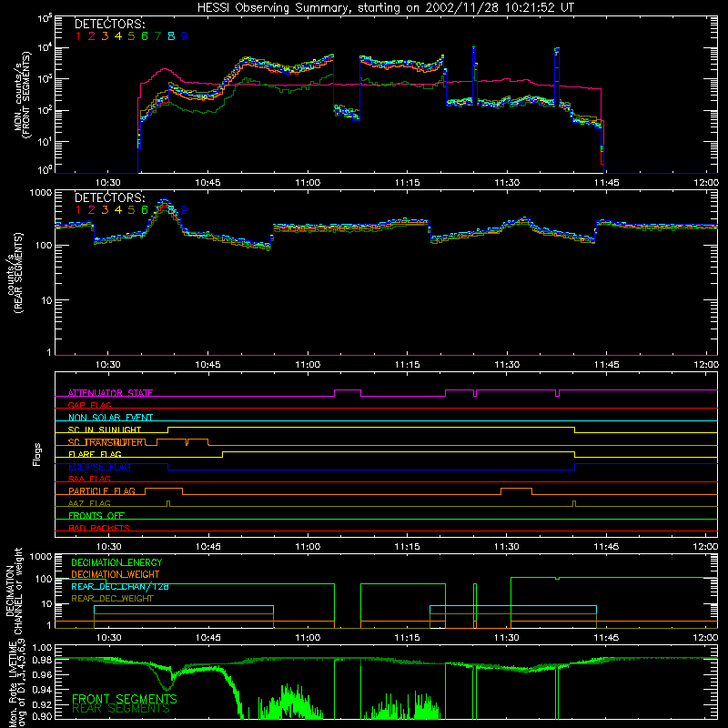
Task: Select yellow detector 4 legend in front segments panel
Action: pyautogui.click(x=118, y=36)
